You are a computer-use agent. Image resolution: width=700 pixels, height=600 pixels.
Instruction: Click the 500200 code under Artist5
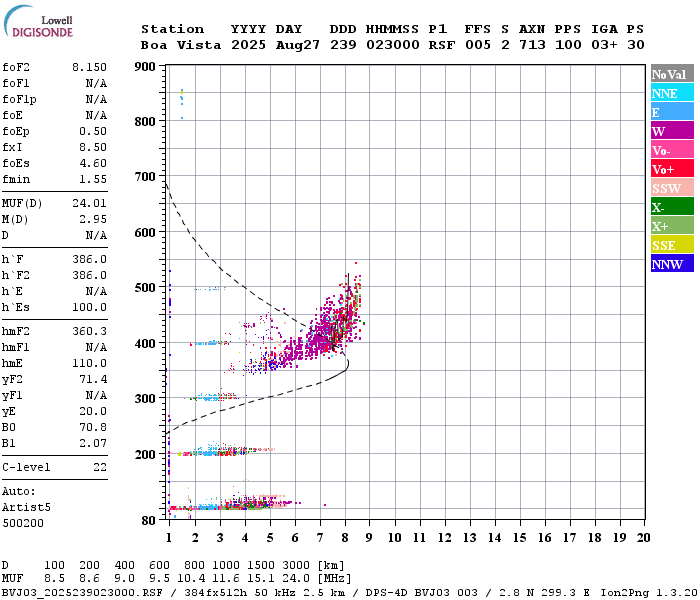click(23, 523)
